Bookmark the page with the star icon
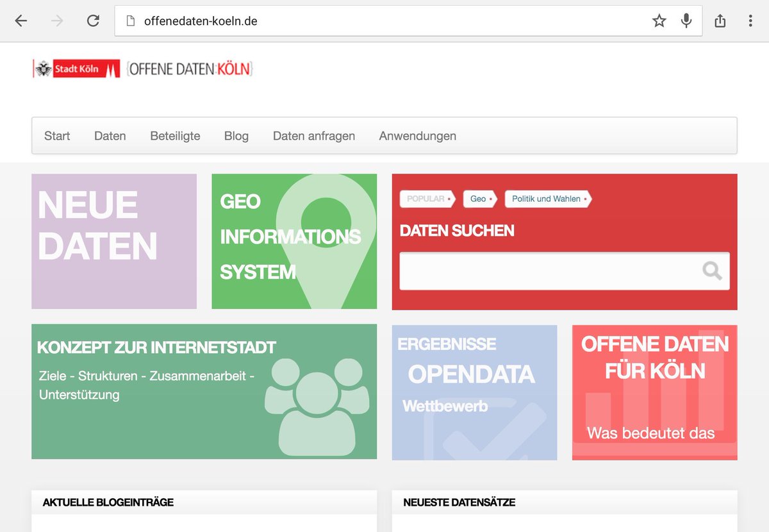 click(x=659, y=21)
